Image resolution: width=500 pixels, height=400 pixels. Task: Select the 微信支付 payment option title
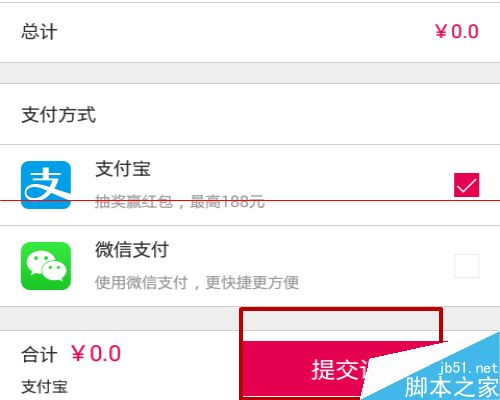(132, 249)
